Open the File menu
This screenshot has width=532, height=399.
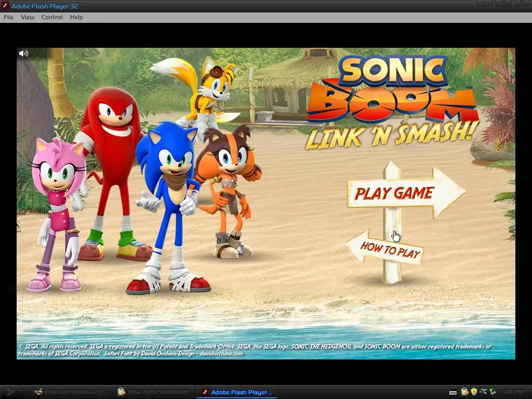(8, 17)
